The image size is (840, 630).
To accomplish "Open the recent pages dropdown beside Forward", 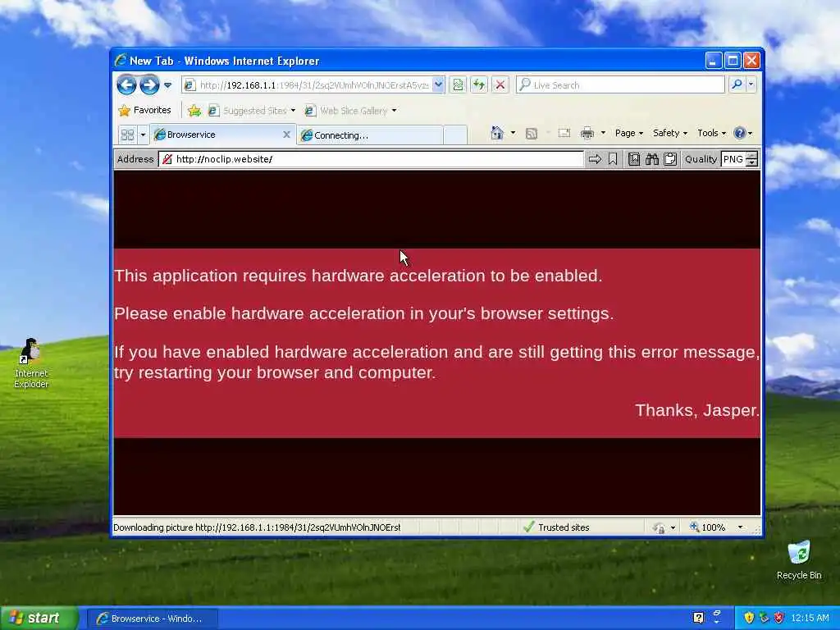I will 167,84.
